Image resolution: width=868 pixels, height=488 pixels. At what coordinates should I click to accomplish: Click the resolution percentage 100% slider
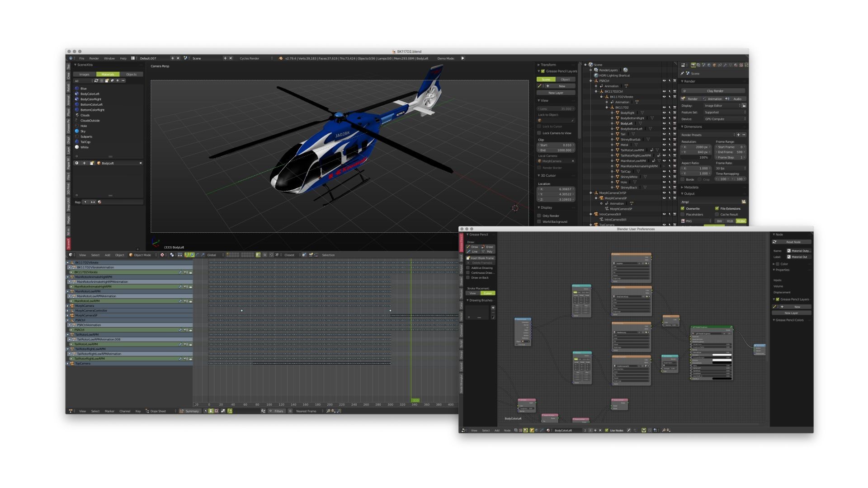(696, 158)
